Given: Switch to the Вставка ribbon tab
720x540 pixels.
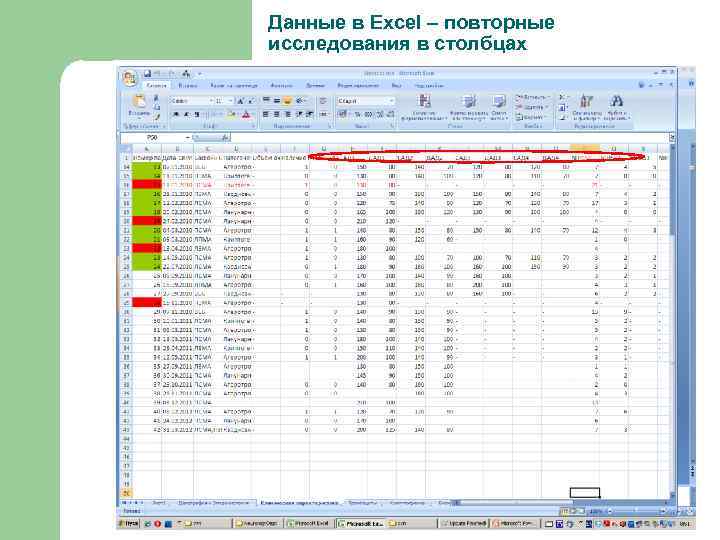Looking at the screenshot, I should pos(187,85).
